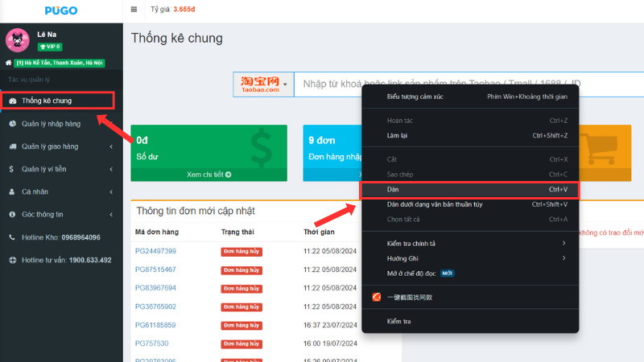Click the truck icon for Quản lý giao hàng
This screenshot has height=362, width=644.
(x=12, y=146)
